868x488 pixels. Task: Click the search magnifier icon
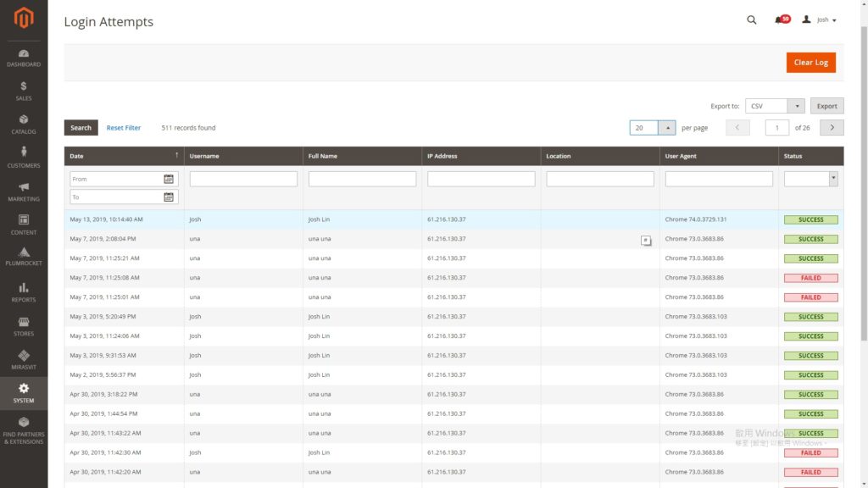click(751, 20)
